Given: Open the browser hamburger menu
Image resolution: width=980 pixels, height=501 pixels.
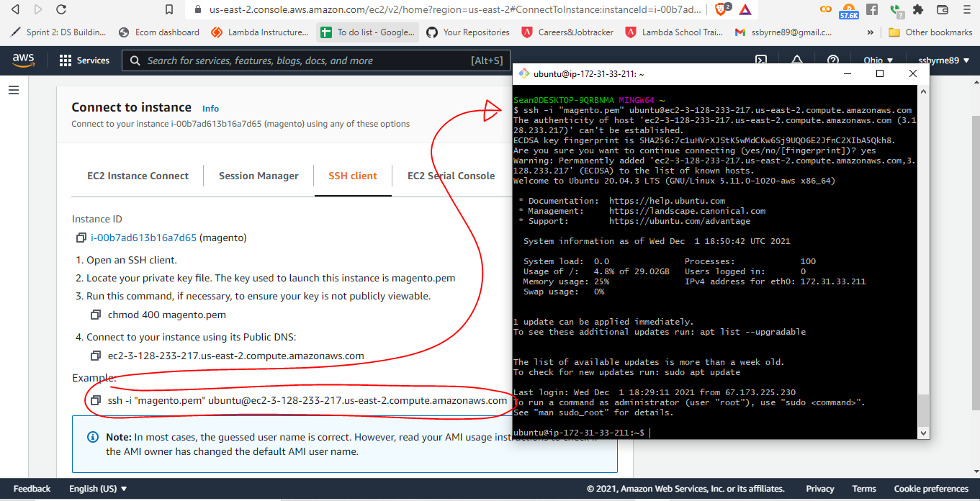Looking at the screenshot, I should 966,9.
